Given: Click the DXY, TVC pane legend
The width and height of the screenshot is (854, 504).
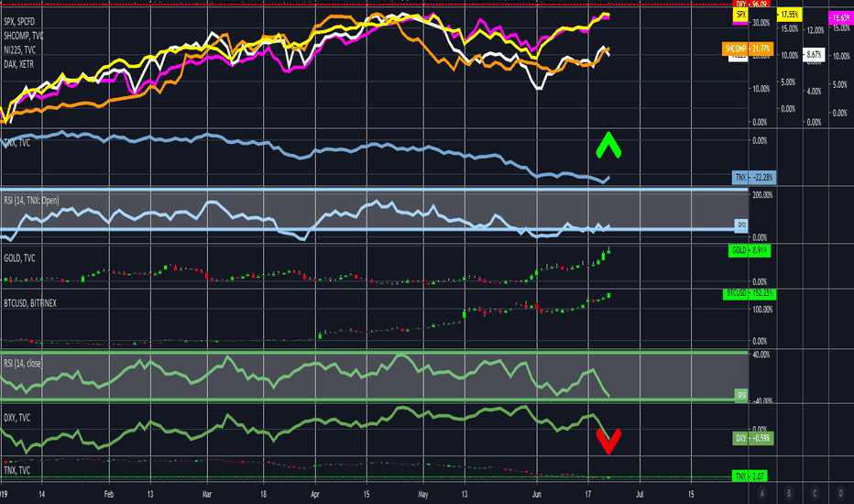Looking at the screenshot, I should coord(16,418).
